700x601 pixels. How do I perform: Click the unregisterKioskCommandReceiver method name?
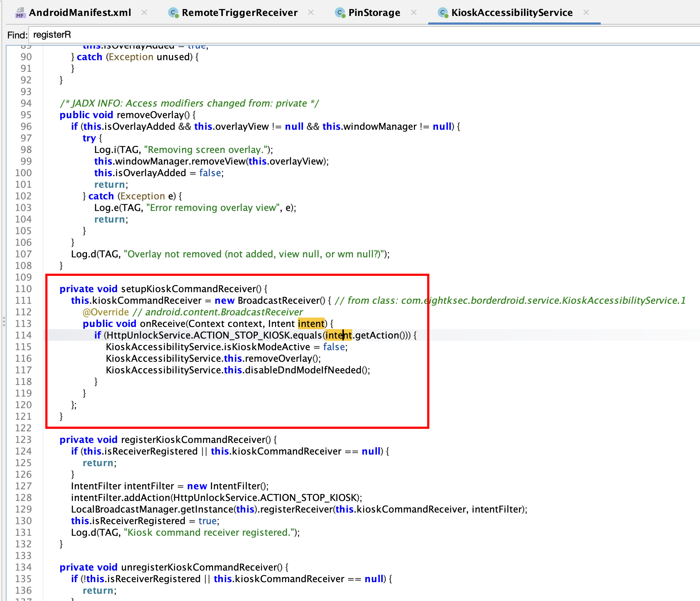tap(199, 567)
